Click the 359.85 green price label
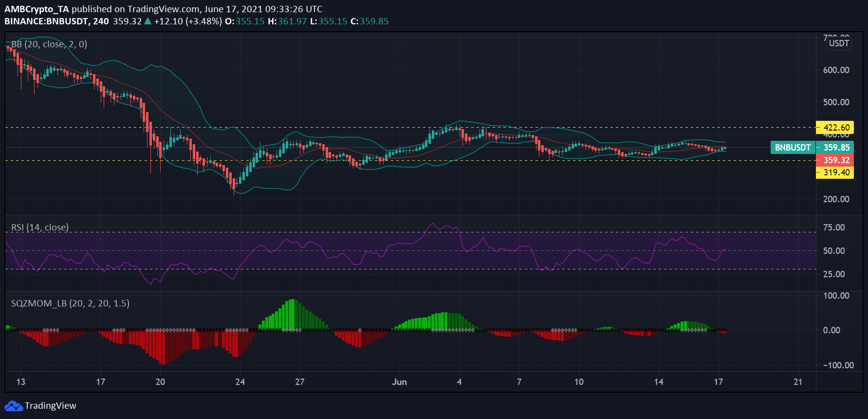This screenshot has width=868, height=419. point(835,148)
